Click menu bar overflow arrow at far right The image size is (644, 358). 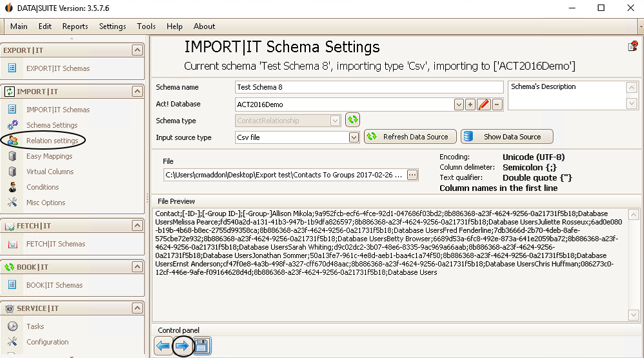pyautogui.click(x=641, y=26)
